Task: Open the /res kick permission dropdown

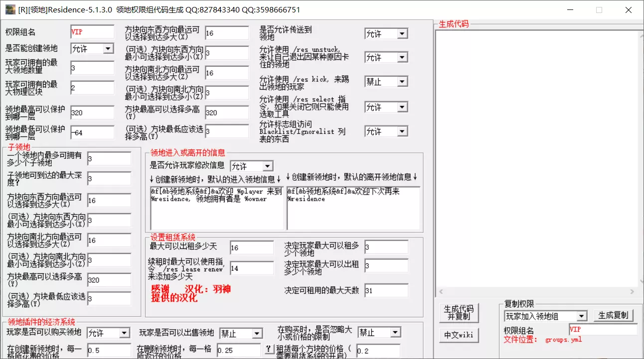Action: 386,82
